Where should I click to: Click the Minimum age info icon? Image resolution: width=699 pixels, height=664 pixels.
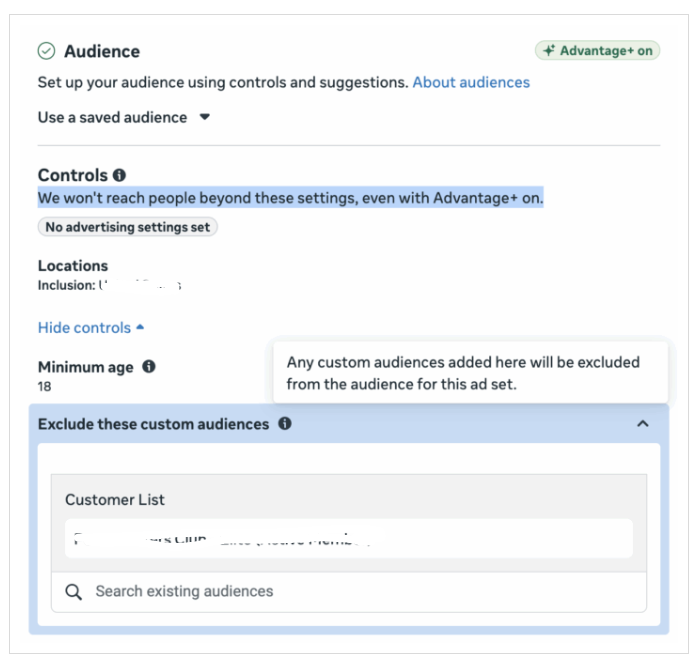pyautogui.click(x=149, y=367)
